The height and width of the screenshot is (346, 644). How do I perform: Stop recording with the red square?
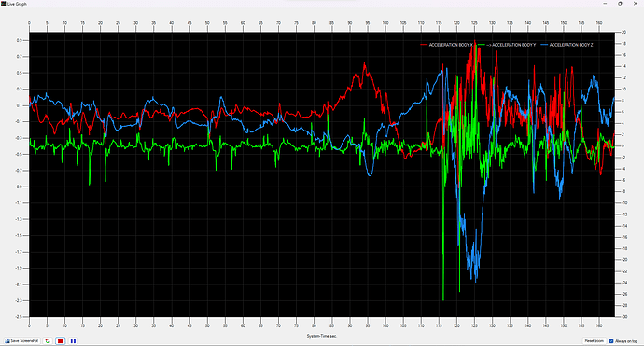(x=61, y=341)
